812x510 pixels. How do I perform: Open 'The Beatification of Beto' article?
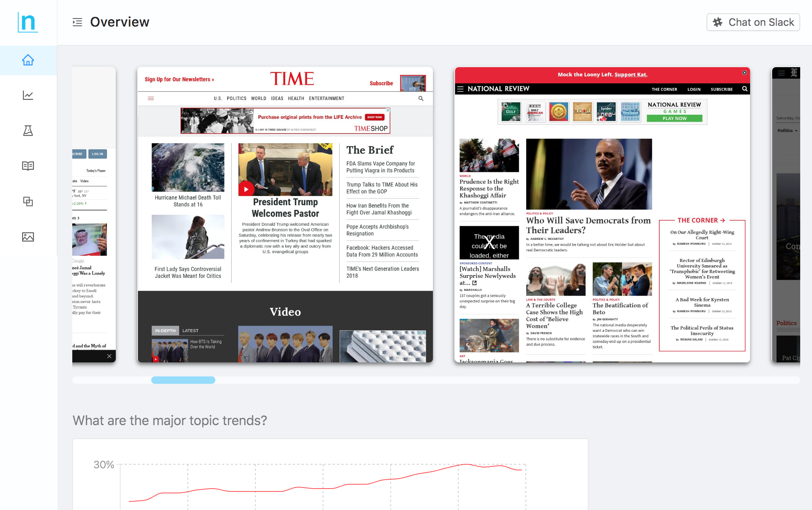(620, 309)
